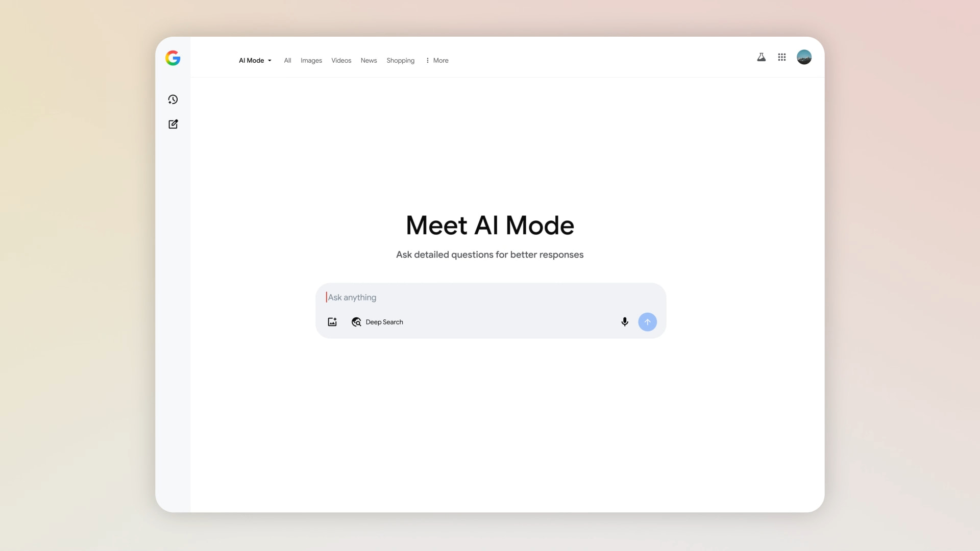
Task: Open AI Mode history
Action: [x=173, y=99]
